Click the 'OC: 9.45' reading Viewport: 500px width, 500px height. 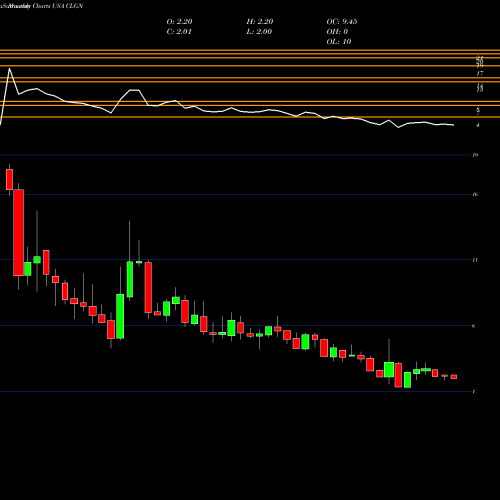point(342,22)
